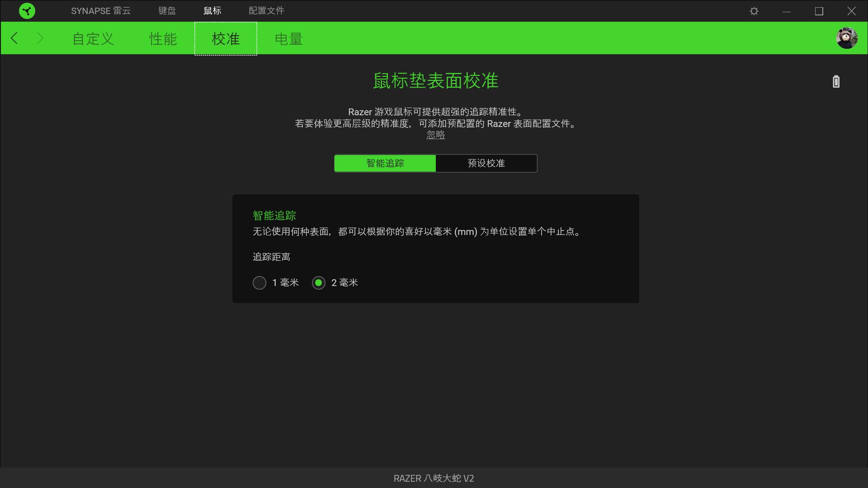Click the 忽略 link

point(435,135)
